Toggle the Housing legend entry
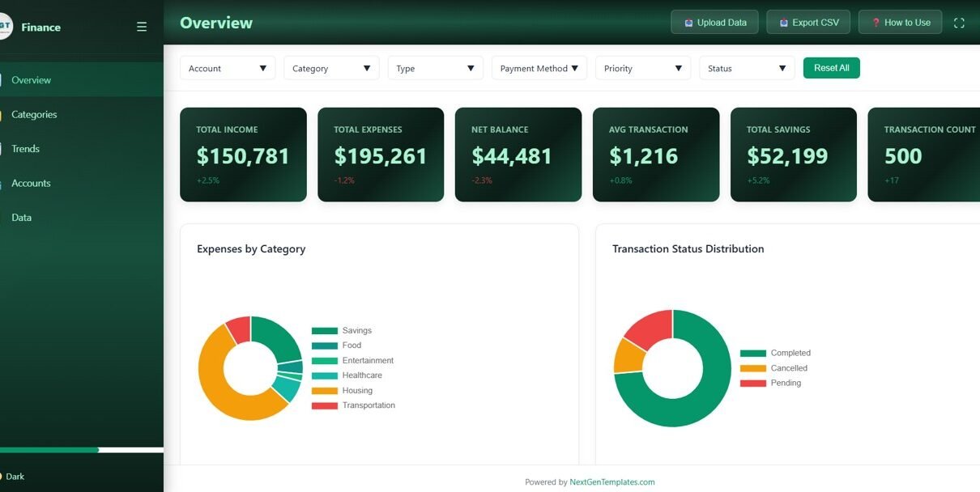The image size is (980, 492). [342, 390]
